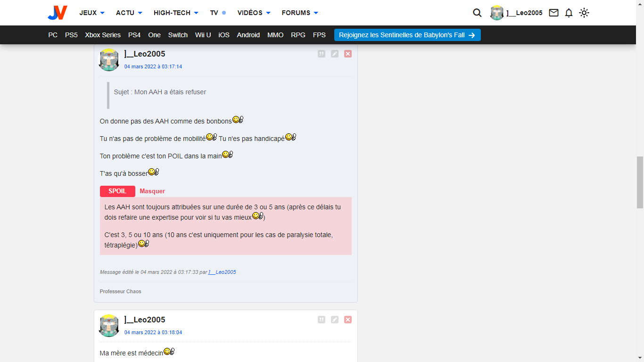Viewport: 644px width, 362px height.
Task: Toggle light/dark theme sun icon
Action: coord(584,13)
